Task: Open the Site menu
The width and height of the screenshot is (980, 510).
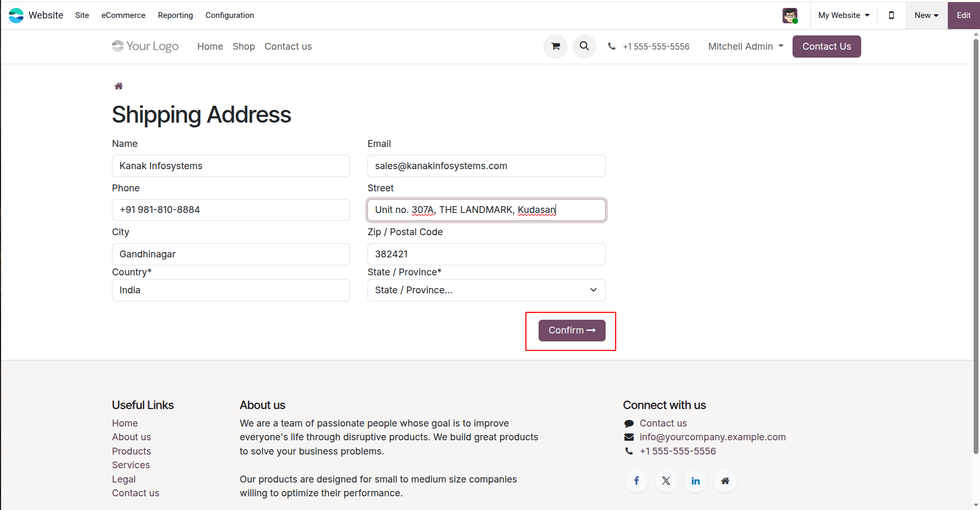Action: 82,15
